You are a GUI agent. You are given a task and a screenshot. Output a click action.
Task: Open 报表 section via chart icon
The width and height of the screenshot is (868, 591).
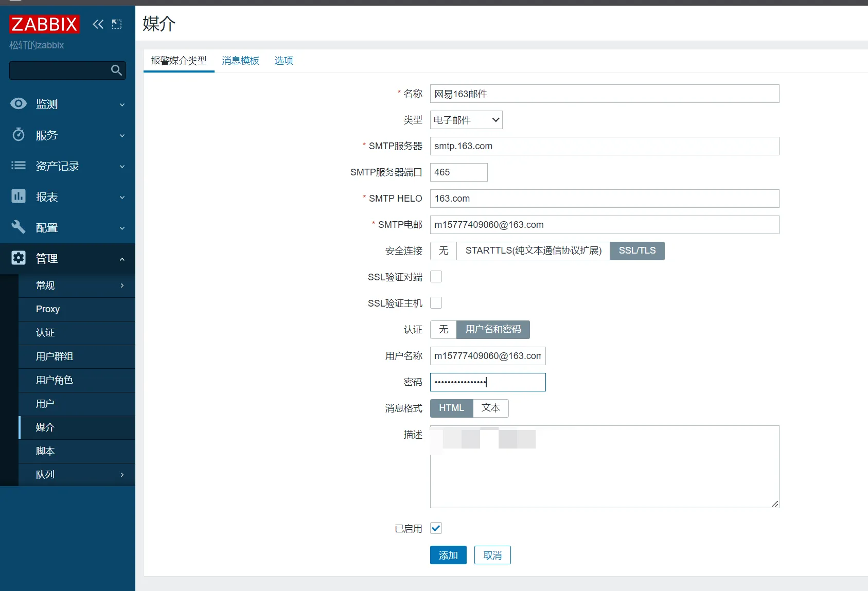click(19, 196)
